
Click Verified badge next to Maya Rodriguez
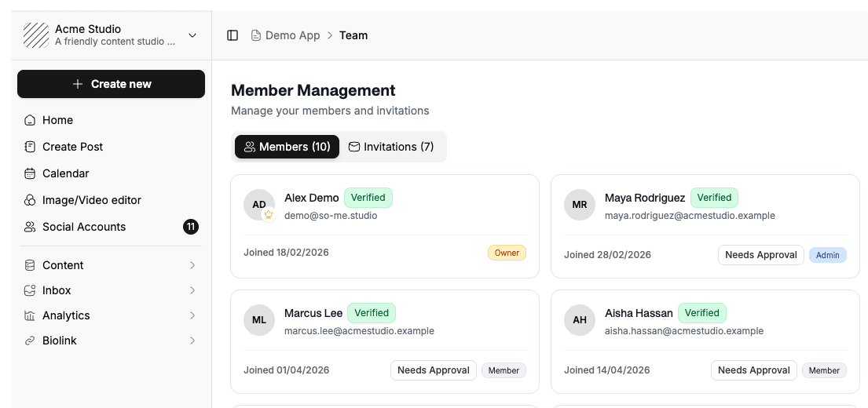(x=714, y=198)
